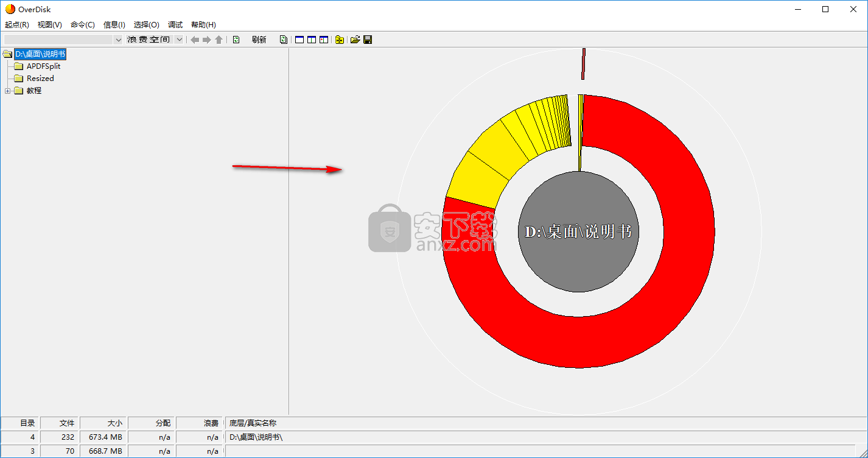Click the open file folder icon
This screenshot has width=868, height=458.
coord(355,40)
